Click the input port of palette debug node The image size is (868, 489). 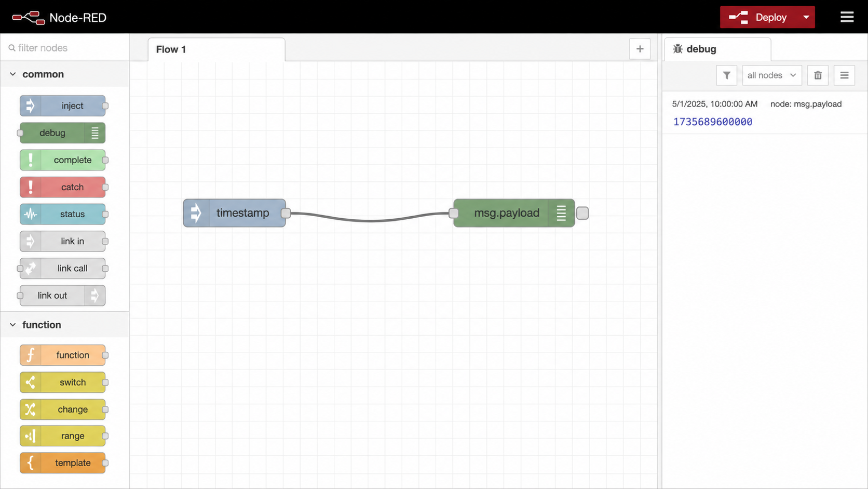(x=20, y=133)
